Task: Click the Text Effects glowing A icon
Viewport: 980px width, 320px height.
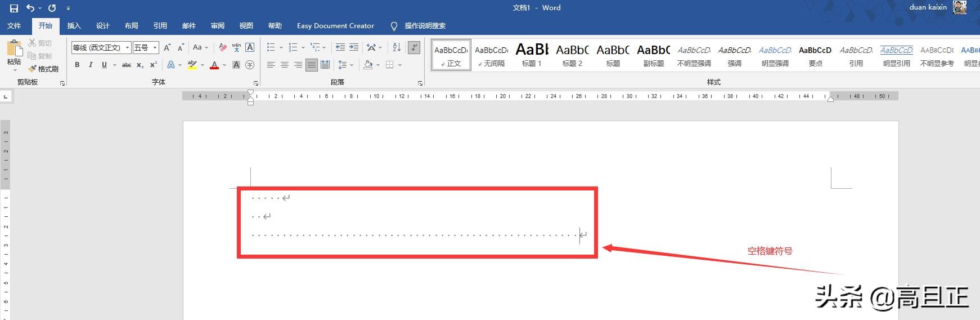Action: pyautogui.click(x=171, y=65)
